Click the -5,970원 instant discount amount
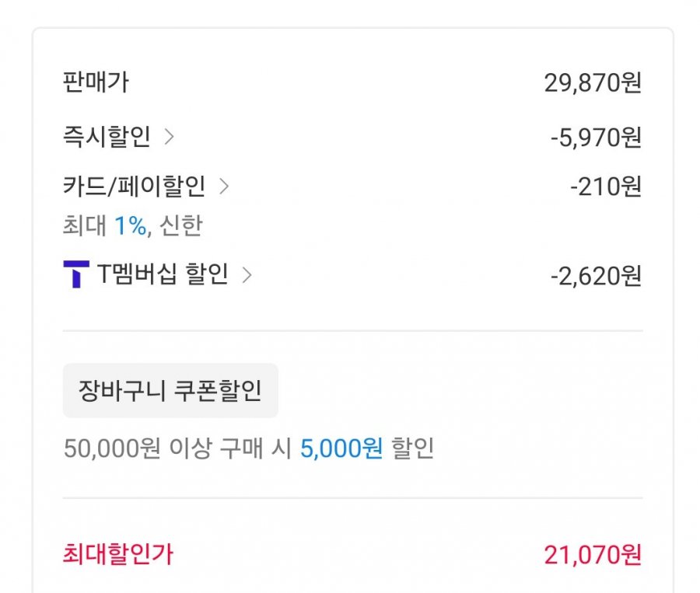 pos(596,138)
